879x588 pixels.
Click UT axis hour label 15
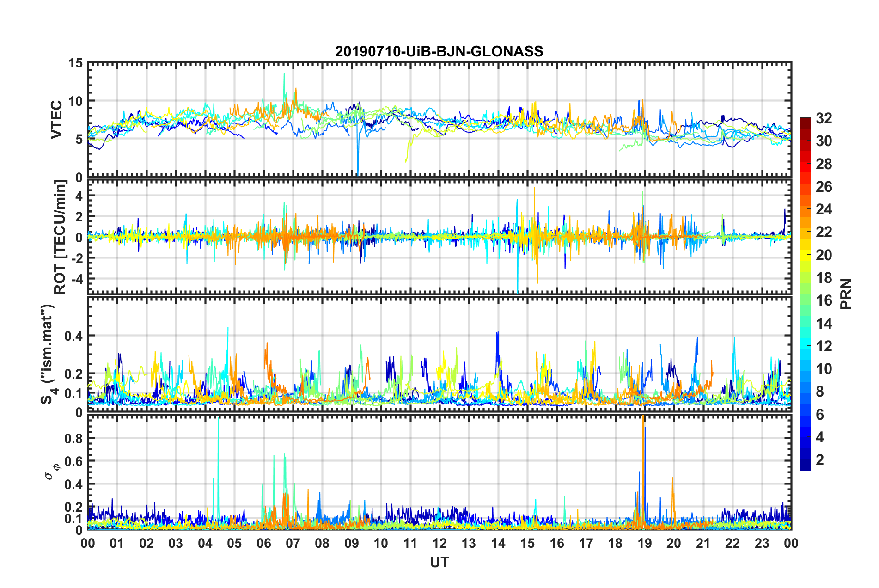pos(527,543)
